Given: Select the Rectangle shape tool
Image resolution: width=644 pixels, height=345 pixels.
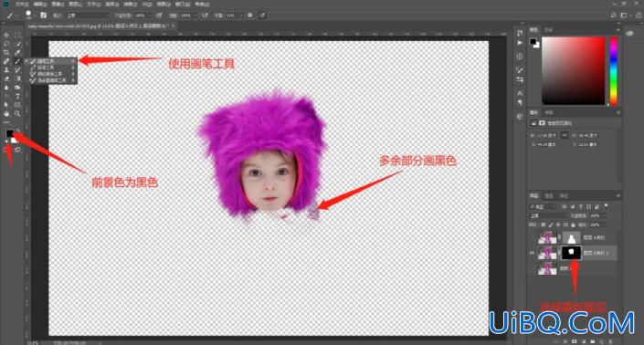Looking at the screenshot, I should (x=17, y=105).
